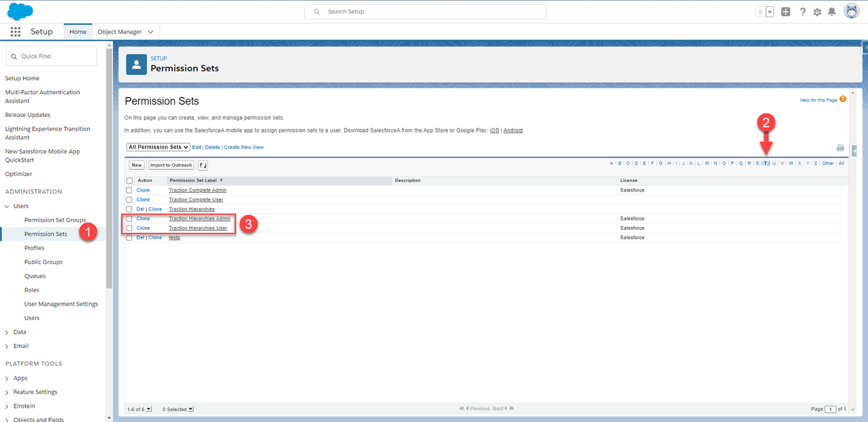Delete the testp permission set

140,238
